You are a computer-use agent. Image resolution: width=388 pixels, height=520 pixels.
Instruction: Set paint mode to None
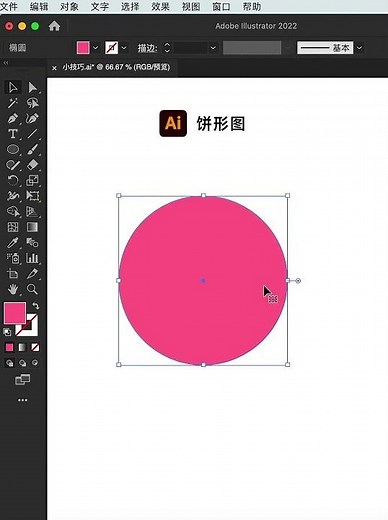35,347
